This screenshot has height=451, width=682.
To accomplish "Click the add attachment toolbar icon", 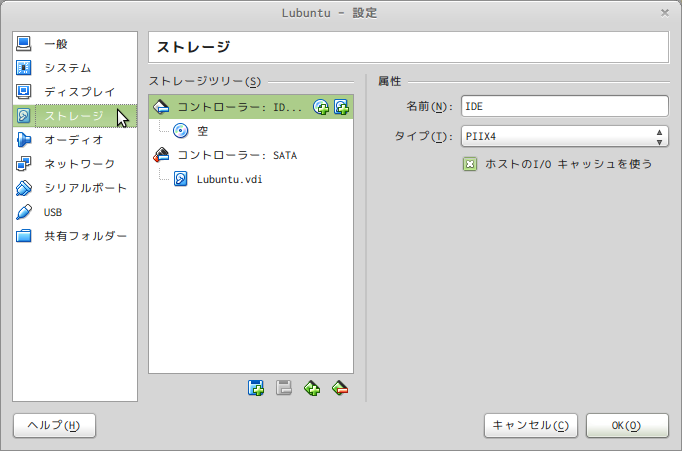I will (256, 388).
